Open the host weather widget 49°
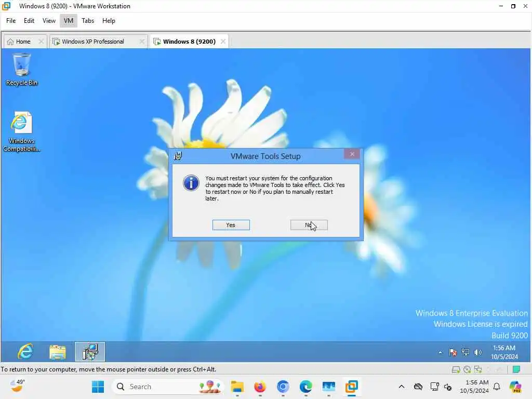 pyautogui.click(x=17, y=386)
